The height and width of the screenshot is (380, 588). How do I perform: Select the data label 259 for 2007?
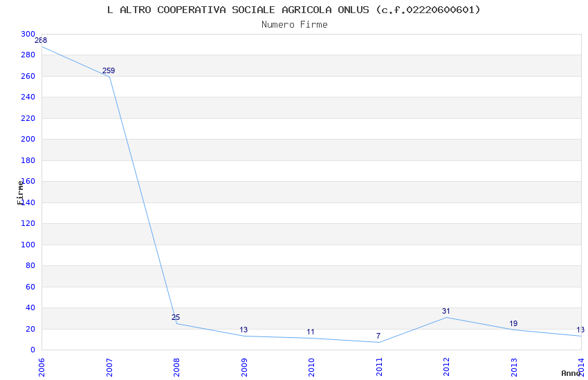point(109,70)
